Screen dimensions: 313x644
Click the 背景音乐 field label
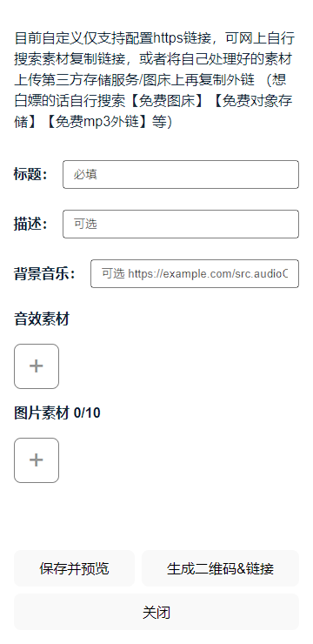[44, 273]
